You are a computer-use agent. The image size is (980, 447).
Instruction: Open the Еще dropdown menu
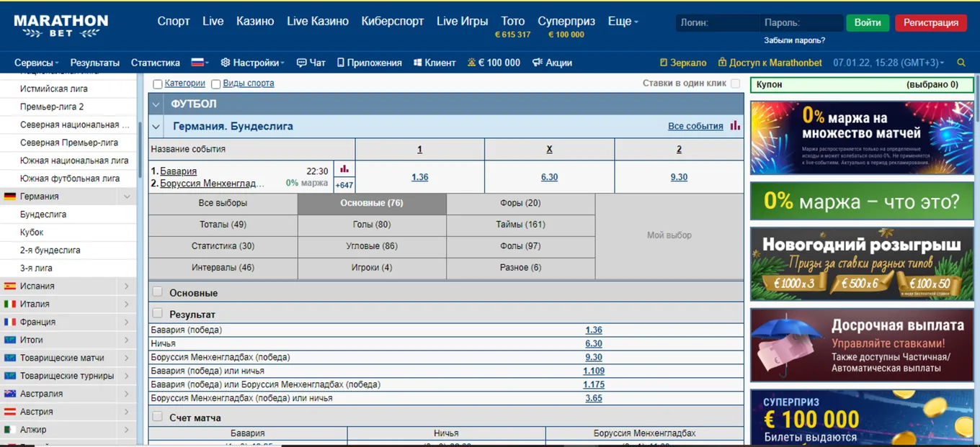tap(623, 22)
